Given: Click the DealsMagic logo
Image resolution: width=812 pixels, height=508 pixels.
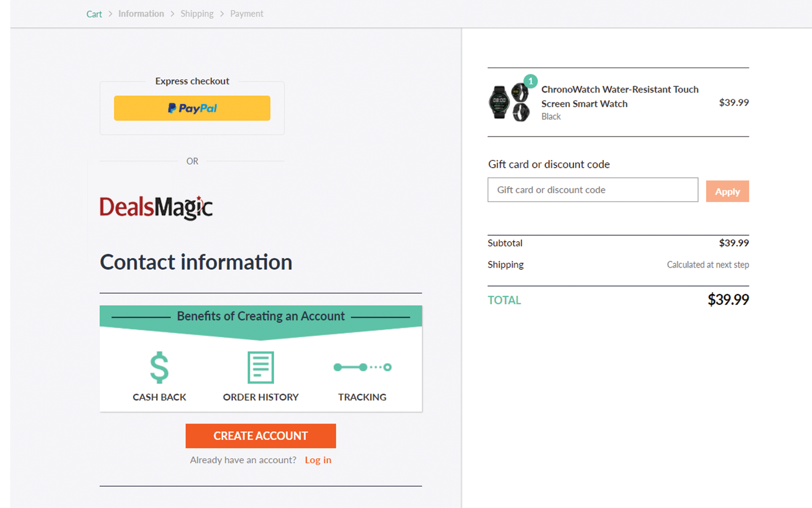Looking at the screenshot, I should click(156, 208).
